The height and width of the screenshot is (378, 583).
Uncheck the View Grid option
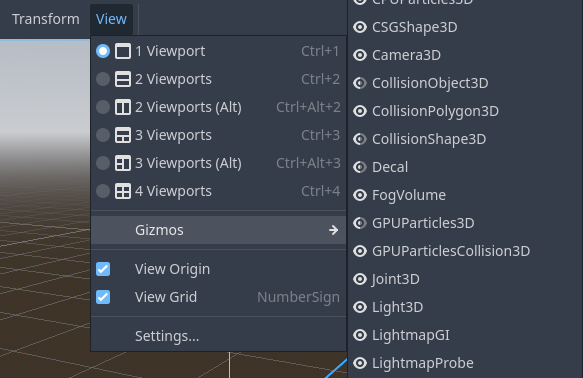pos(103,297)
